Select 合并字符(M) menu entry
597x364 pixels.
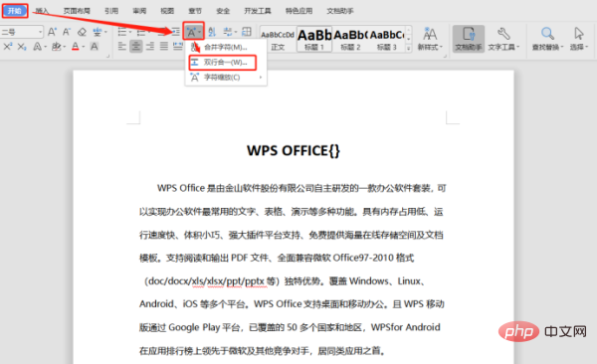226,47
